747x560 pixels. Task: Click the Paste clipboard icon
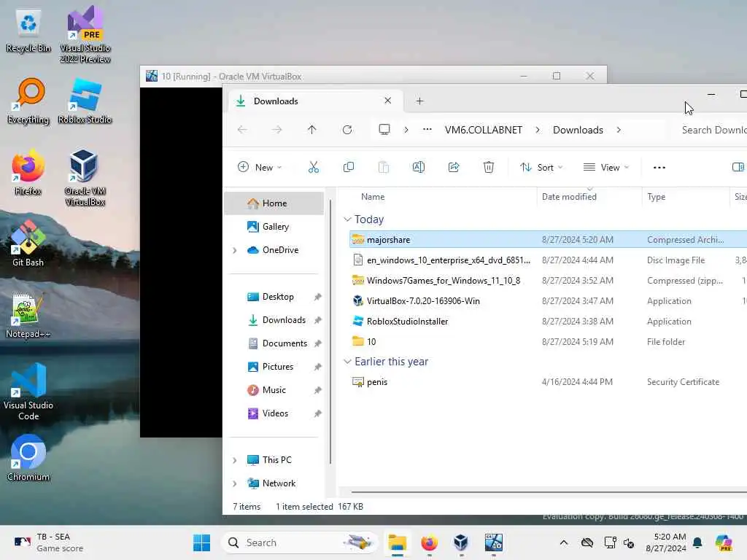point(384,167)
